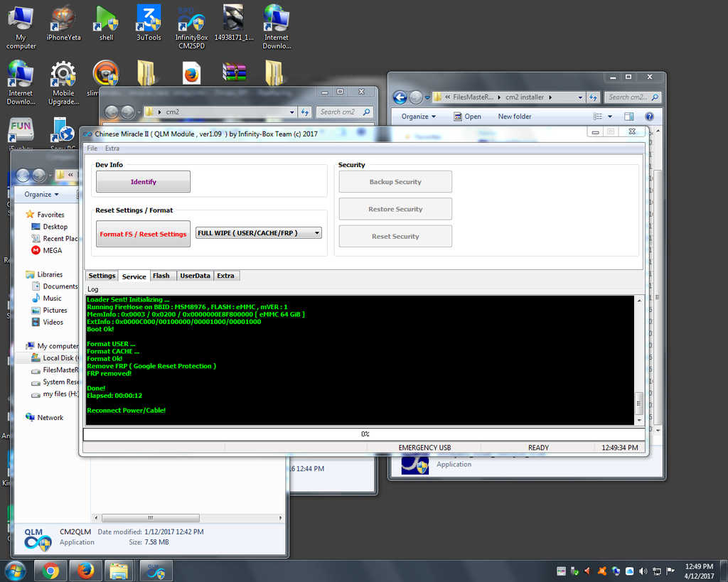Launch Firefox from the taskbar
The width and height of the screenshot is (728, 582).
(x=85, y=570)
